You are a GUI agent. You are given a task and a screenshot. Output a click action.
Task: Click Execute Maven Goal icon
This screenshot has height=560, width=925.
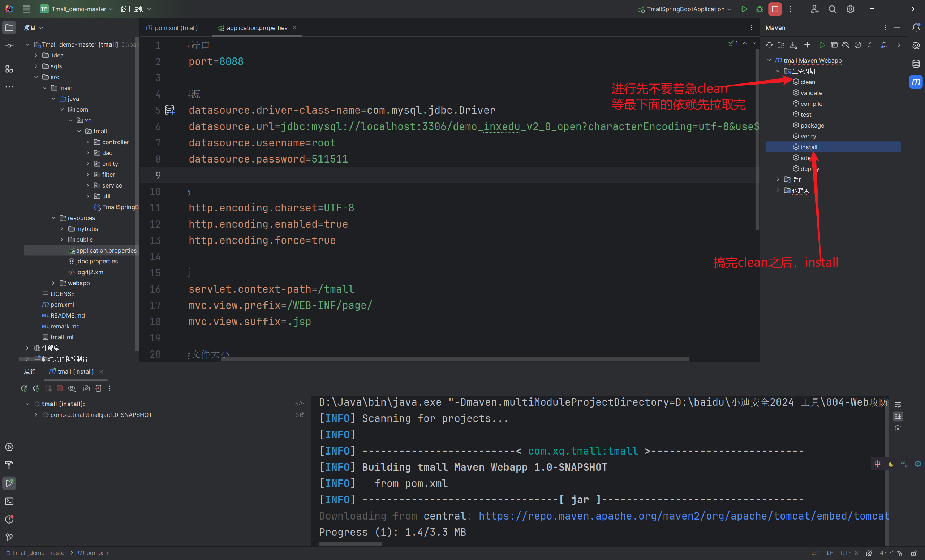click(834, 45)
